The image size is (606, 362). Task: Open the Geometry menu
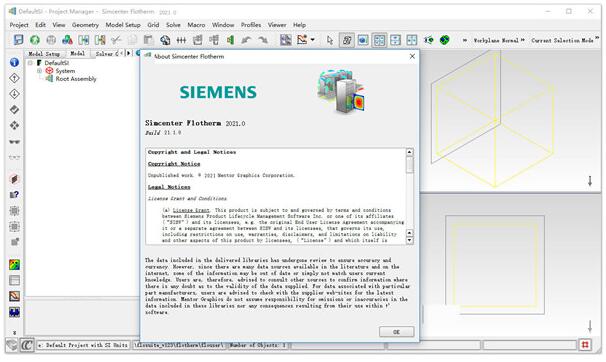85,25
